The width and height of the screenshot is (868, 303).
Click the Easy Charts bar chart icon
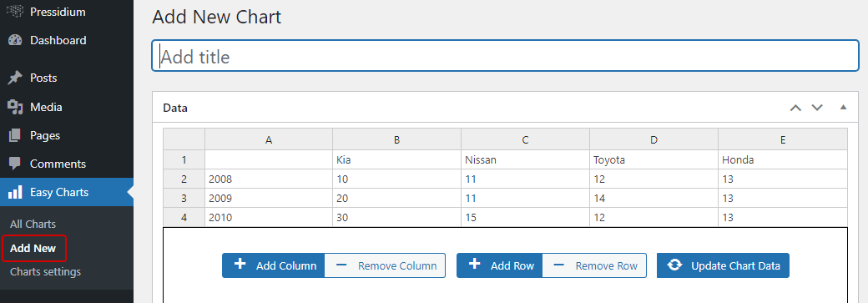tap(16, 192)
